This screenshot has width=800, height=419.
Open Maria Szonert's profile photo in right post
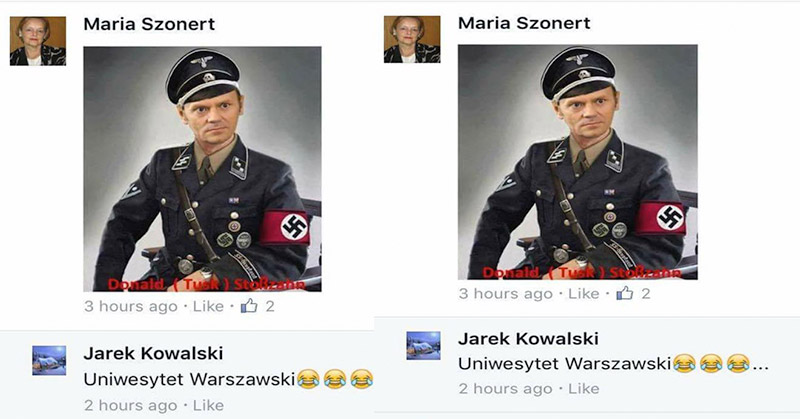412,39
